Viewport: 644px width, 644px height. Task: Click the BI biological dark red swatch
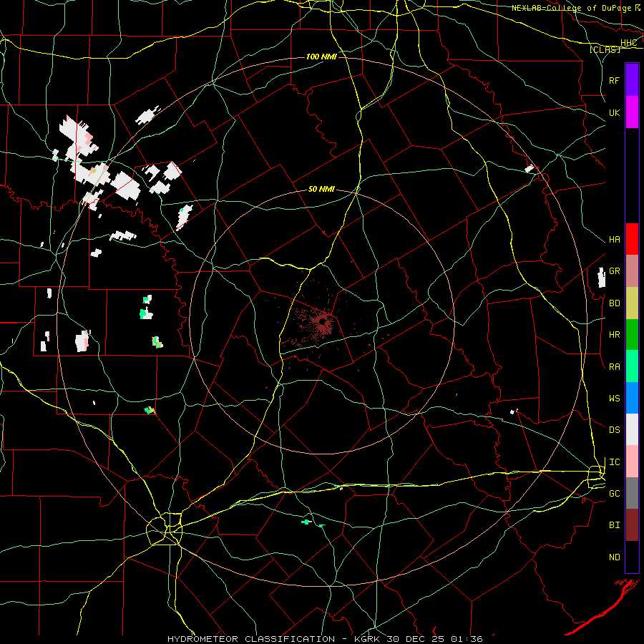pos(632,525)
